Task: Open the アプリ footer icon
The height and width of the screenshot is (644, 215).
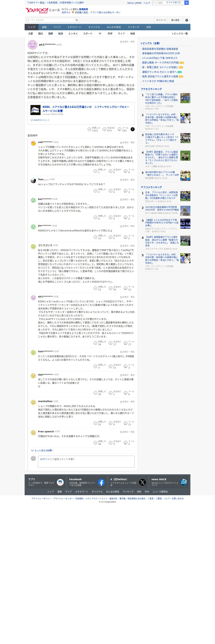Action: point(60,482)
